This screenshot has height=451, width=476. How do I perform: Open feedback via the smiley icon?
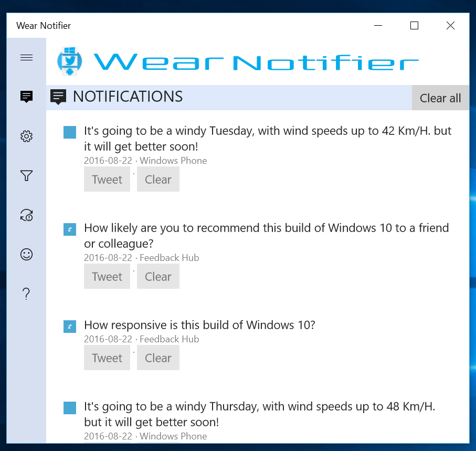coord(26,255)
